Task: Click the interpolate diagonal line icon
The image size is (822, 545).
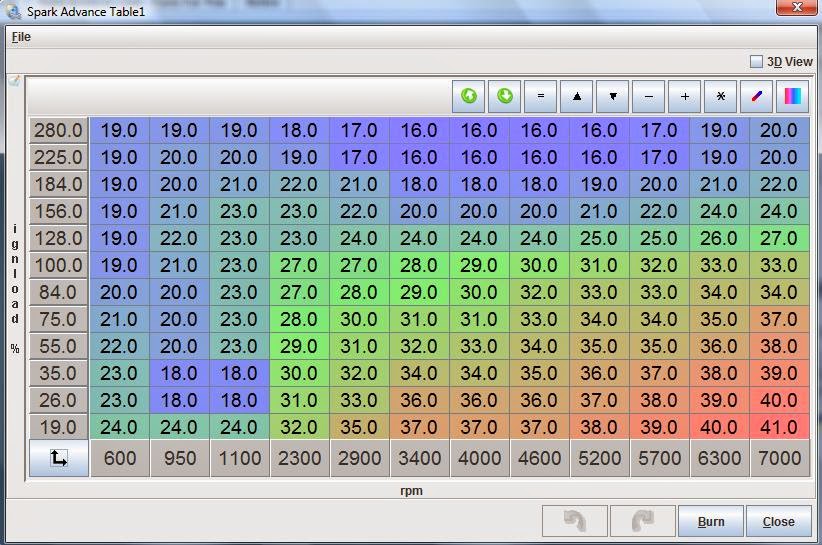Action: (x=757, y=97)
